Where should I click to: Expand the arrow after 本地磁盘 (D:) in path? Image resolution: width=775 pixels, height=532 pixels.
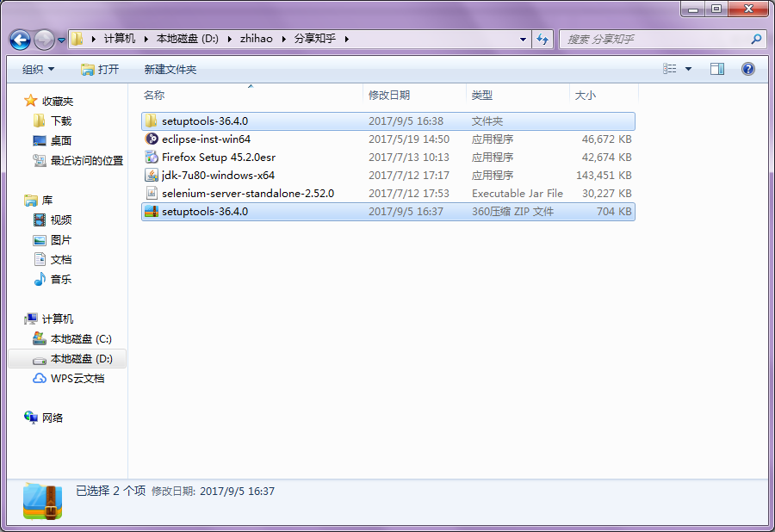click(230, 39)
